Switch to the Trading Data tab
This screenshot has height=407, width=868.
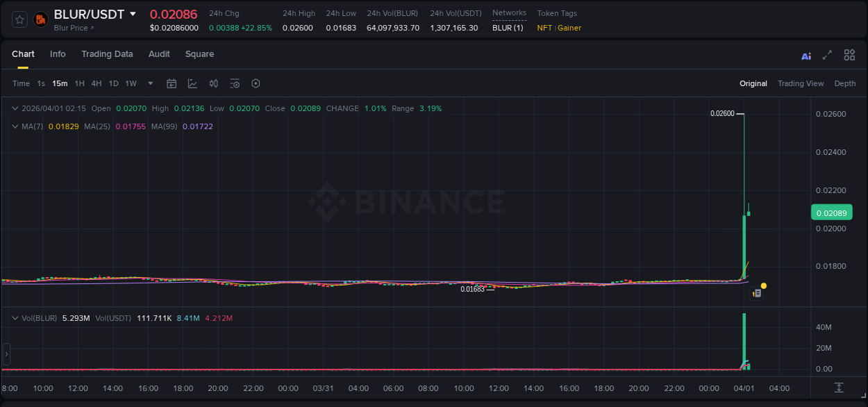tap(107, 54)
